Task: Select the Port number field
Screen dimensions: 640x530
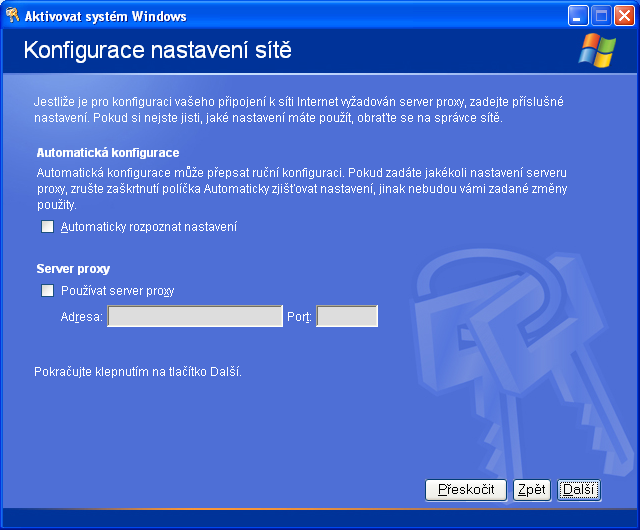Action: (347, 316)
